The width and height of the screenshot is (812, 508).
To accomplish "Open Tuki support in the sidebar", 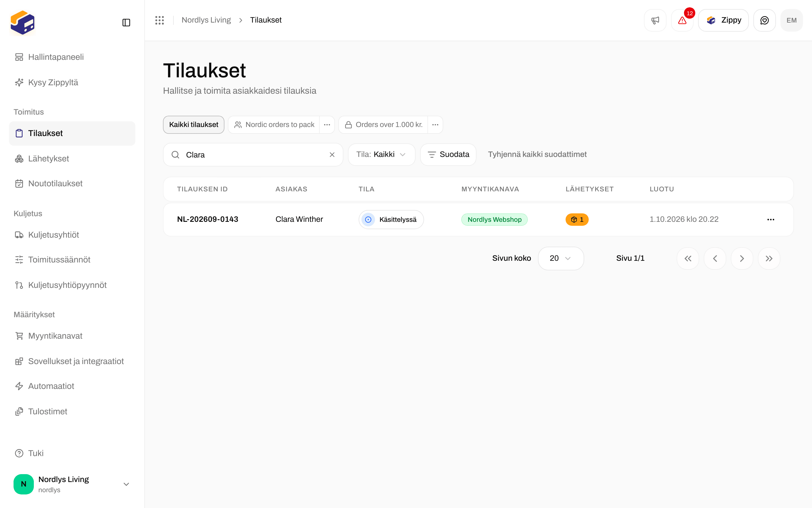I will pyautogui.click(x=72, y=453).
